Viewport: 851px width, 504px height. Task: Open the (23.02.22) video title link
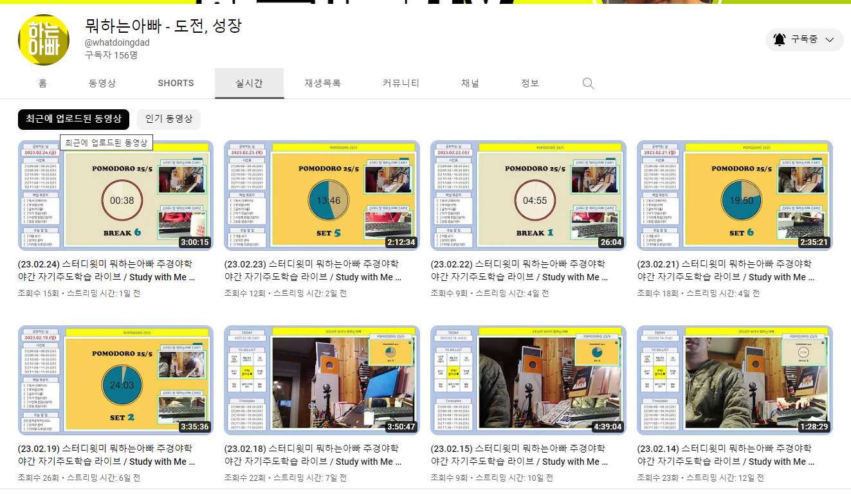point(519,271)
